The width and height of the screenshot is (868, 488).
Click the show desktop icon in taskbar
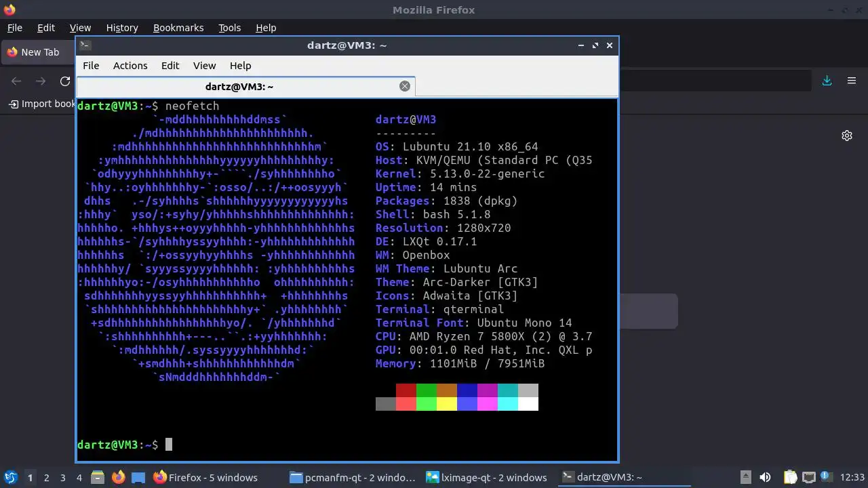tap(138, 477)
